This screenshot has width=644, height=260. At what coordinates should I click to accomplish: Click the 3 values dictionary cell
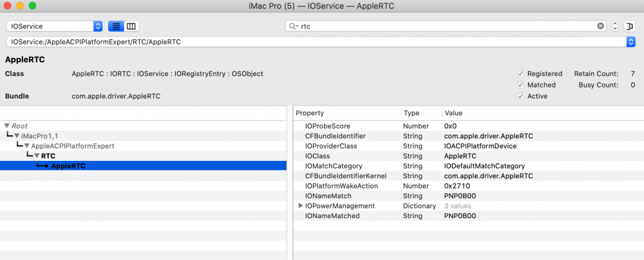[x=457, y=206]
